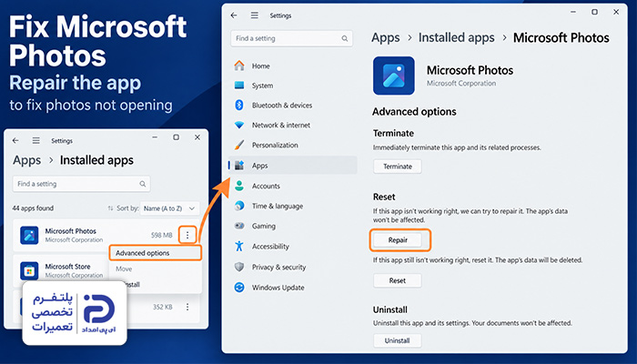Open Bluetooth & devices icon
The height and width of the screenshot is (364, 637).
239,106
